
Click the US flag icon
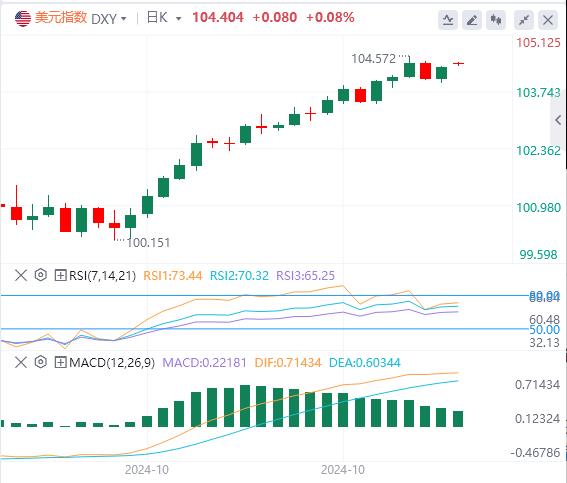click(23, 18)
